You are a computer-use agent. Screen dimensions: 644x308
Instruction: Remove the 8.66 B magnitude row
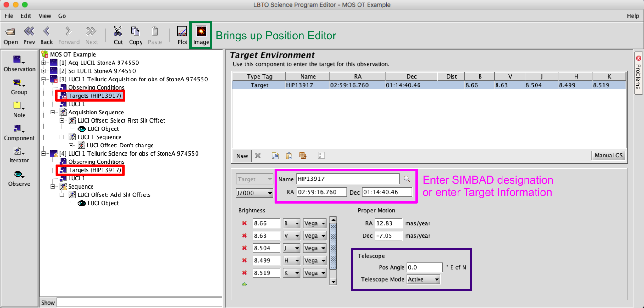tap(244, 223)
